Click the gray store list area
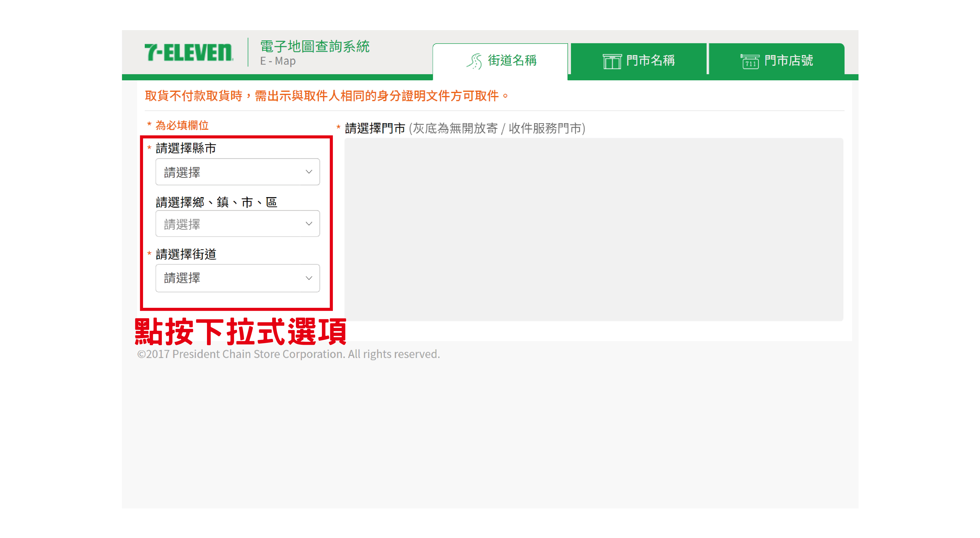This screenshot has width=980, height=538. [594, 229]
